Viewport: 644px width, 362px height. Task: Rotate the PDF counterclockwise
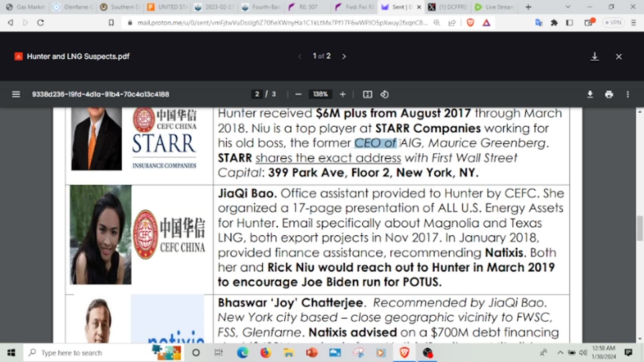coord(384,94)
